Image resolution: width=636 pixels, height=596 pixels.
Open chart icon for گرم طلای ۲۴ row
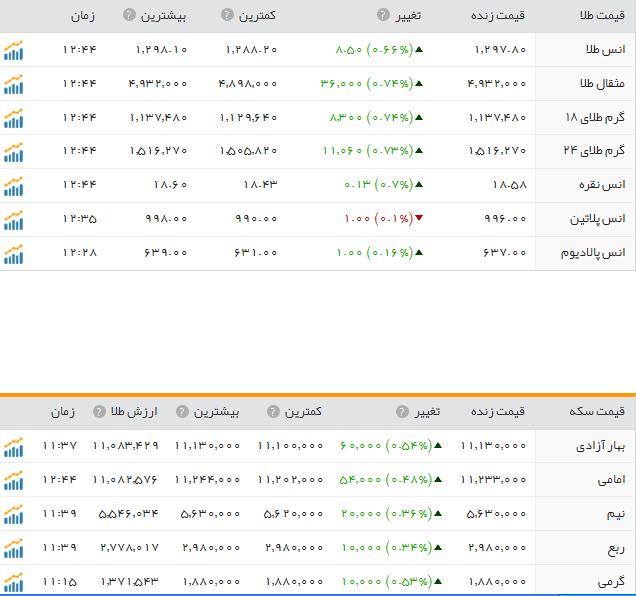coord(13,152)
